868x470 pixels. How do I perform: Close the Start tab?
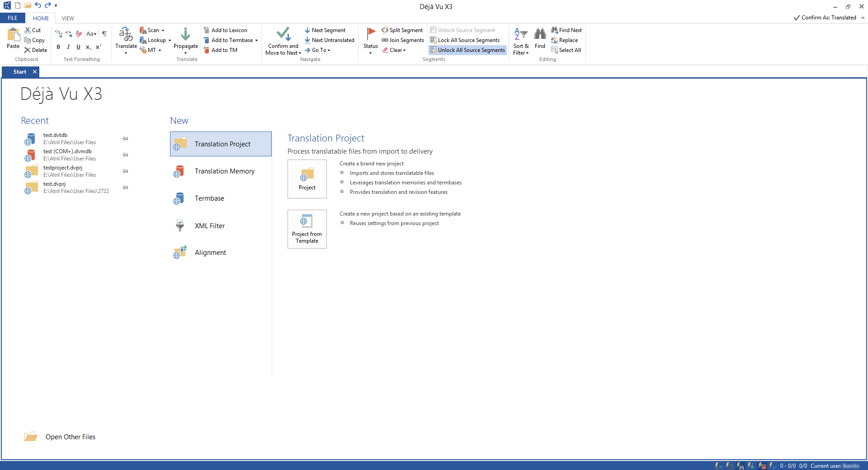(35, 72)
